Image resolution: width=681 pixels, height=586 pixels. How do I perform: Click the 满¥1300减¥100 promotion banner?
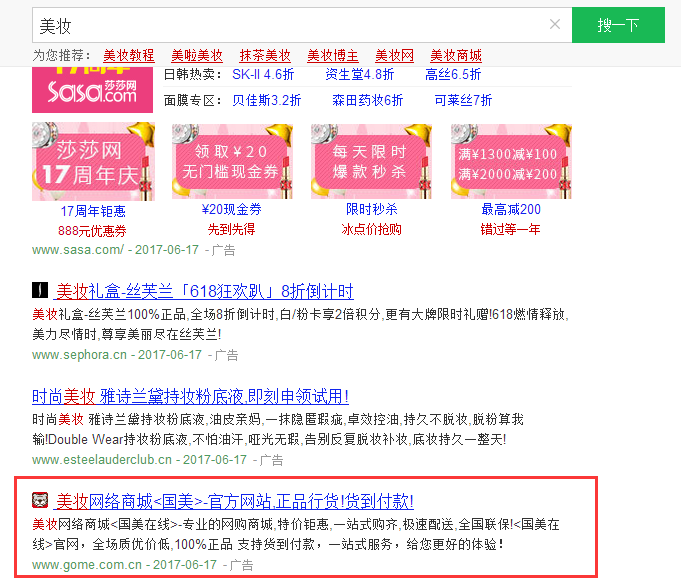[511, 160]
